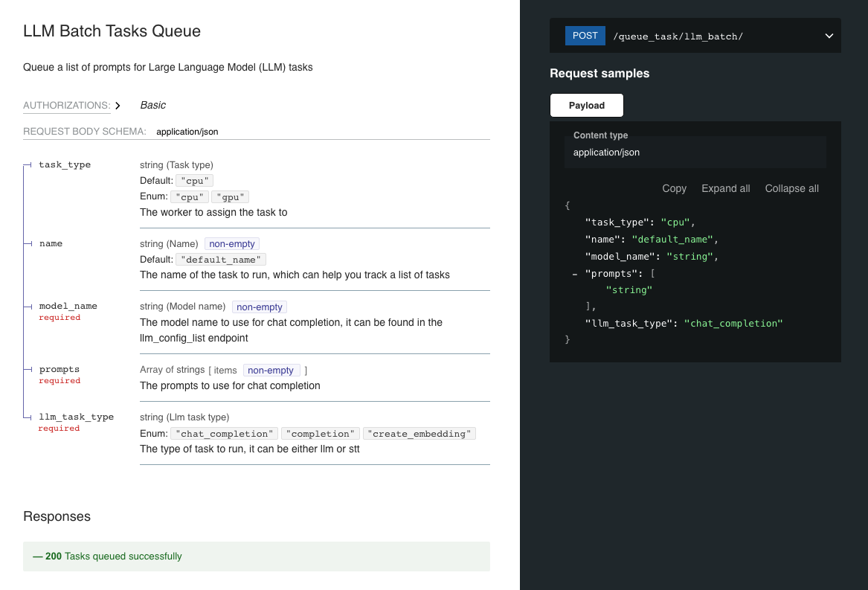
Task: Click the model_name property label
Action: [68, 306]
